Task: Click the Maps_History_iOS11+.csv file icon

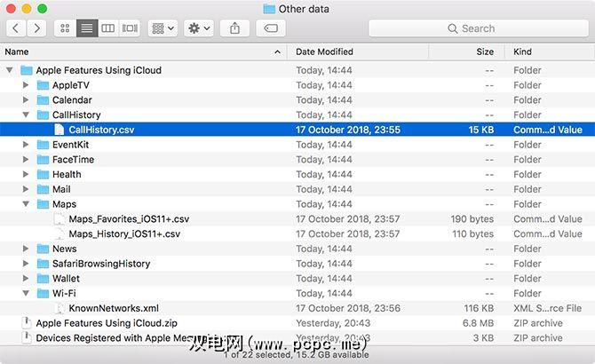Action: (x=59, y=234)
